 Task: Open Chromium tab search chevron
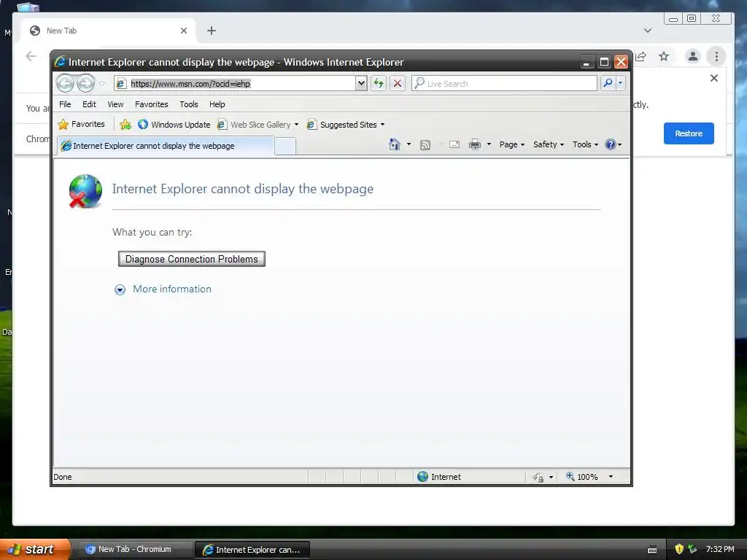(648, 31)
